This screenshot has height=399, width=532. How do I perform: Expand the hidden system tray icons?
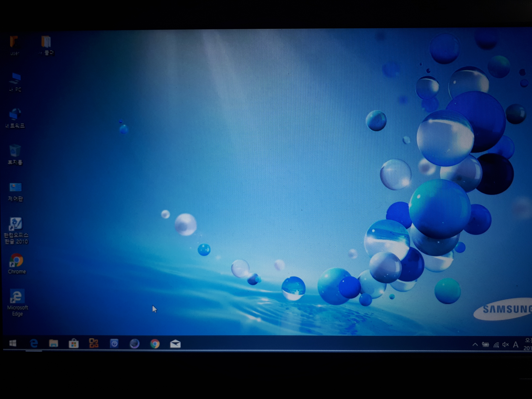click(475, 344)
